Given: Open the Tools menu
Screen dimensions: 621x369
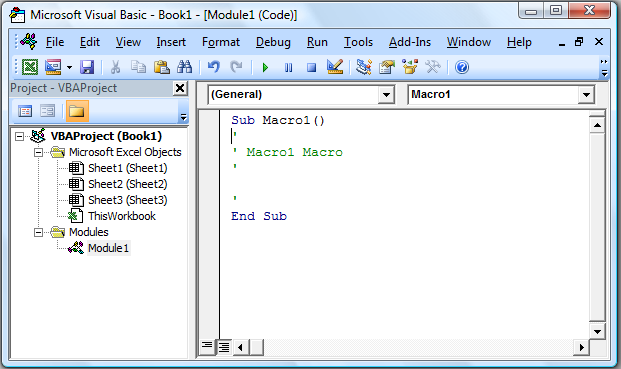Looking at the screenshot, I should pos(358,42).
